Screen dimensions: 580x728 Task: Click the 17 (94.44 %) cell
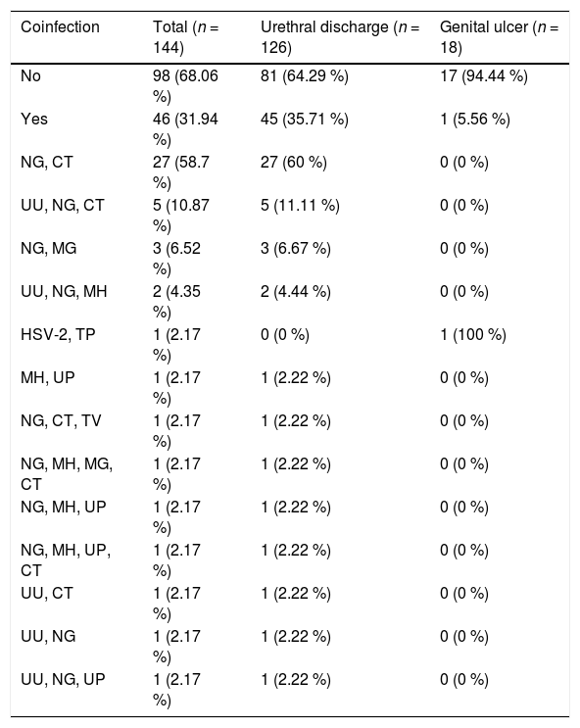coord(484,75)
